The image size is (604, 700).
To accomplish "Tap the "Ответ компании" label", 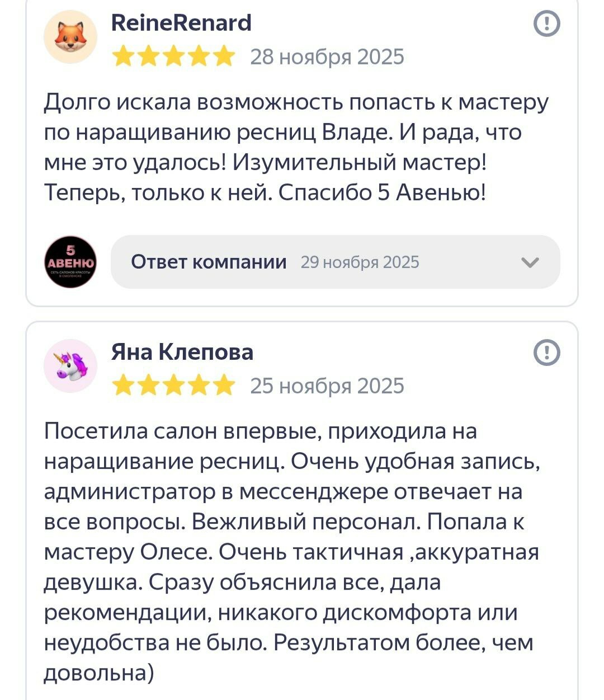I will coord(209,262).
